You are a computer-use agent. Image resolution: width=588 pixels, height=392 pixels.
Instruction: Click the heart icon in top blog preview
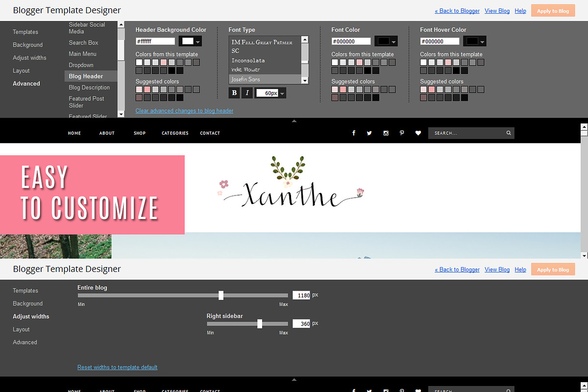[x=418, y=133]
